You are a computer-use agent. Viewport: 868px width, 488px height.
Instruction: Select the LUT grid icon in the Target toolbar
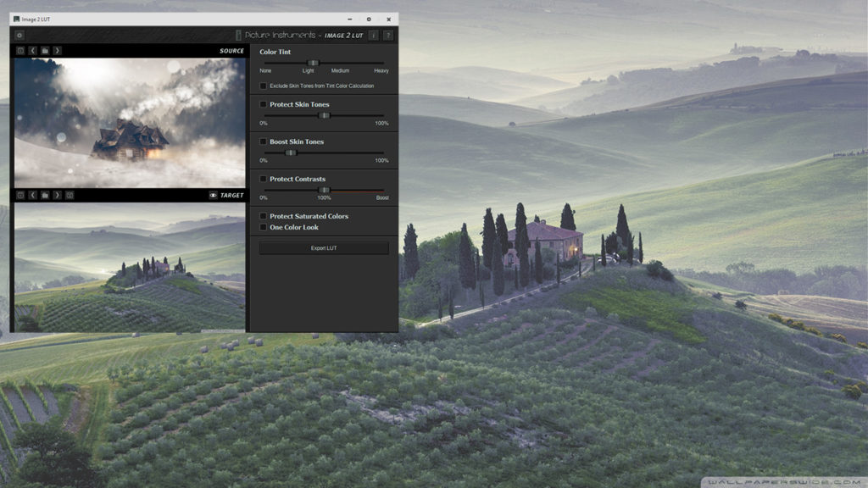[70, 195]
